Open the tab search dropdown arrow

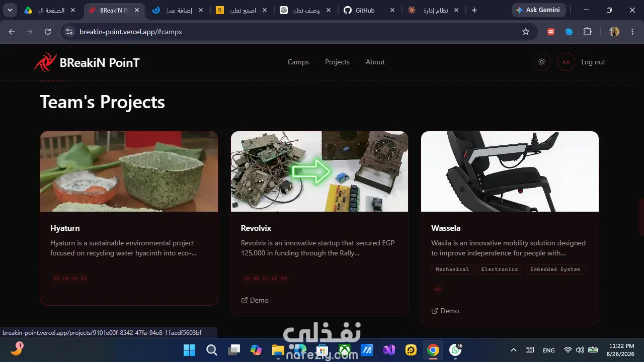(x=10, y=10)
